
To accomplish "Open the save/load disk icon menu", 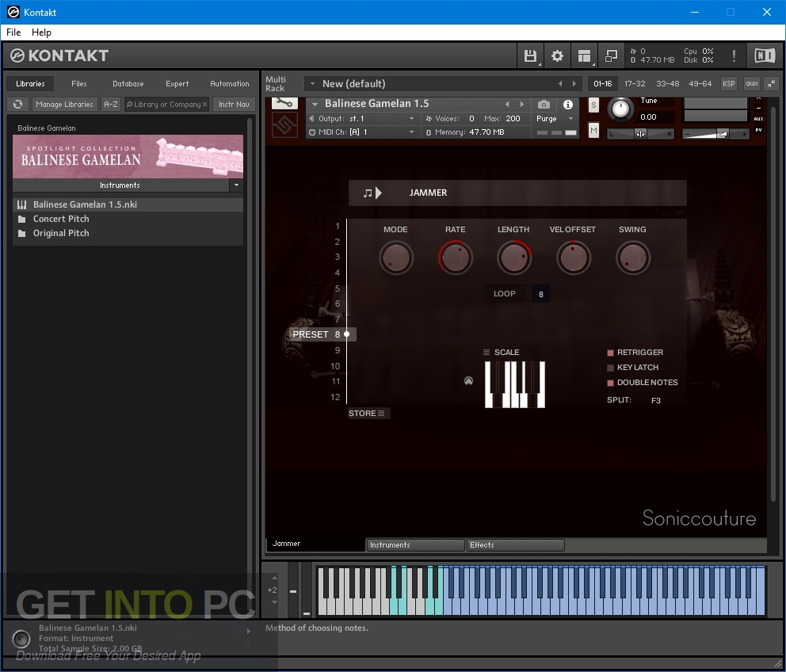I will pos(530,55).
